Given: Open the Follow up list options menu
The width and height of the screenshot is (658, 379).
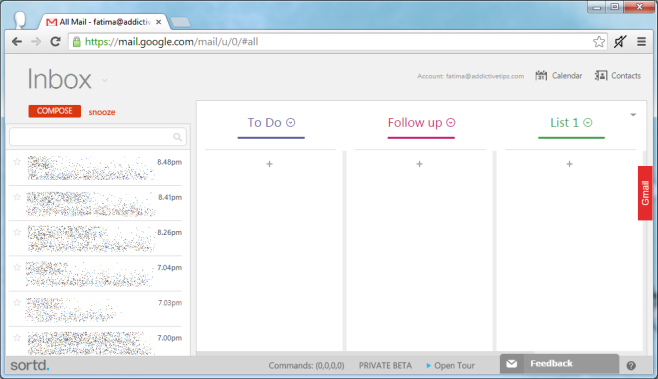Looking at the screenshot, I should pos(451,122).
